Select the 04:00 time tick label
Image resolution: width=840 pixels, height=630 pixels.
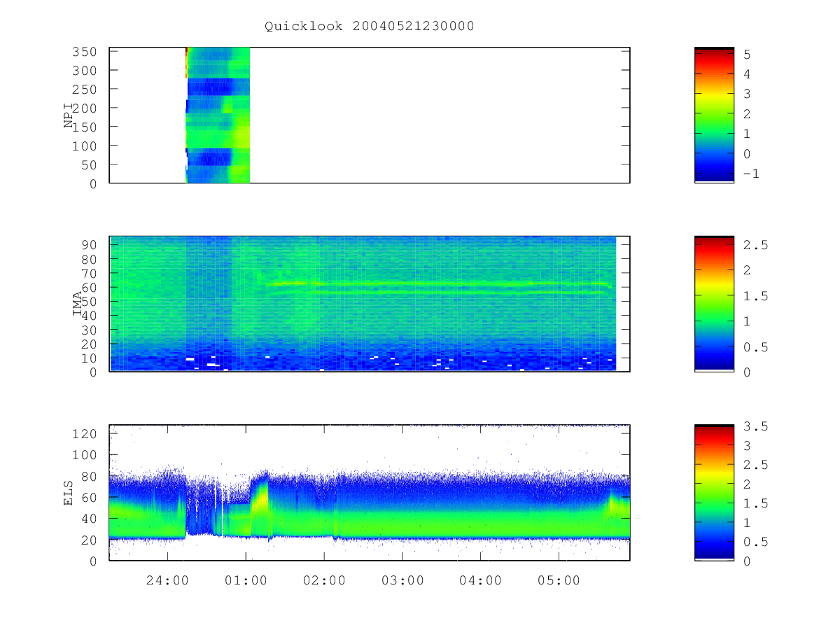point(481,580)
